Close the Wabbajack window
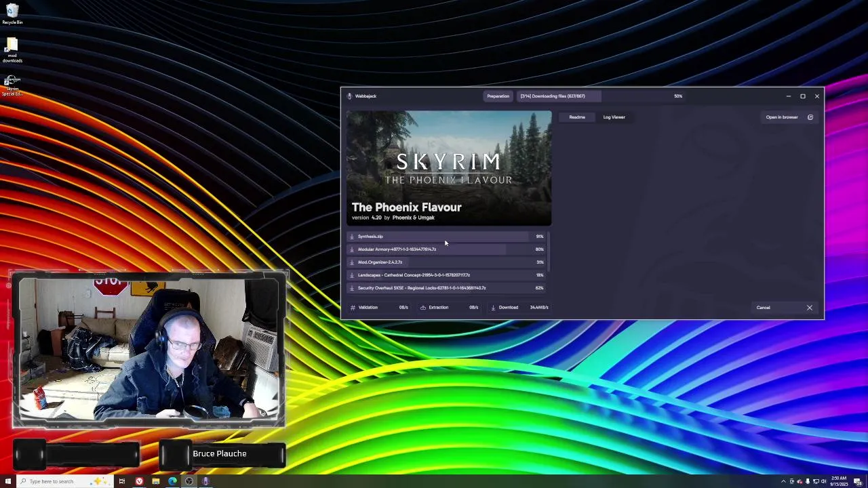This screenshot has width=868, height=488. (x=817, y=96)
